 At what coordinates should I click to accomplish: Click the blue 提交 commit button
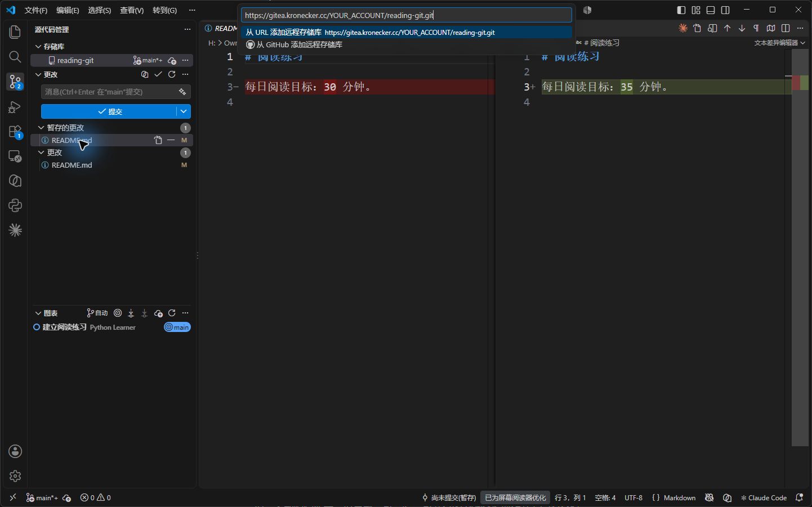(109, 111)
